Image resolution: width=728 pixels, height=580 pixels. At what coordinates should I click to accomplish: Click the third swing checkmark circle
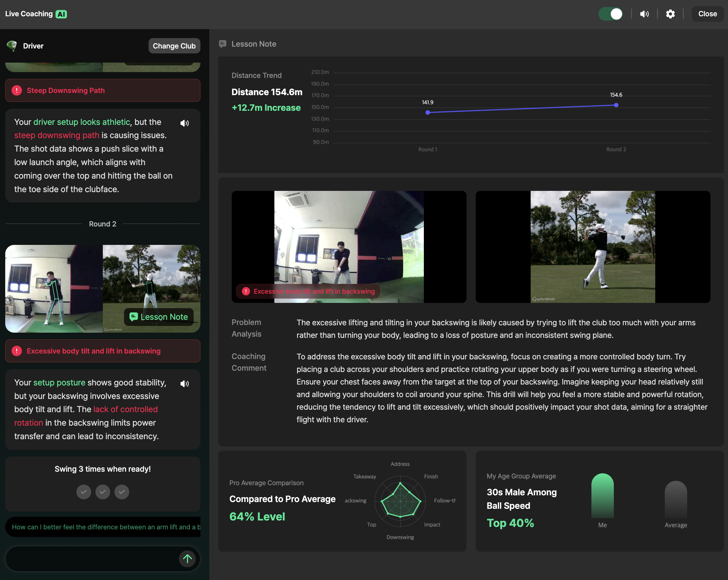[x=122, y=492]
